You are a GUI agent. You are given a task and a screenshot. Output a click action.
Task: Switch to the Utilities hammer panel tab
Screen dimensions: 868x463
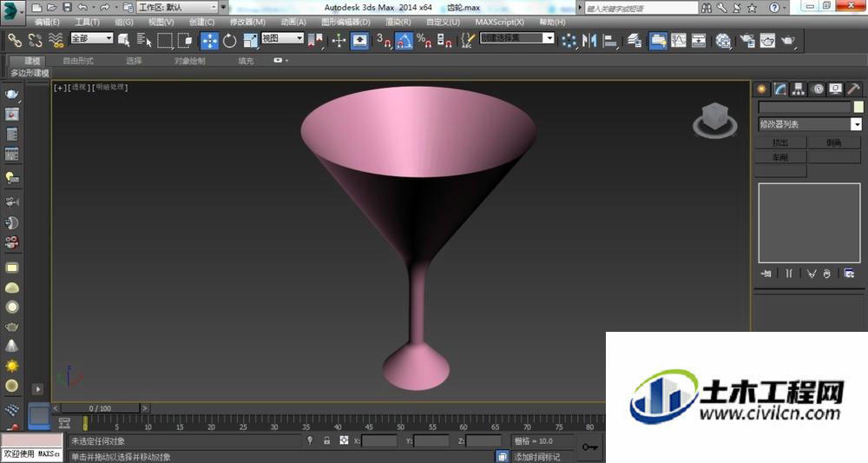coord(853,89)
